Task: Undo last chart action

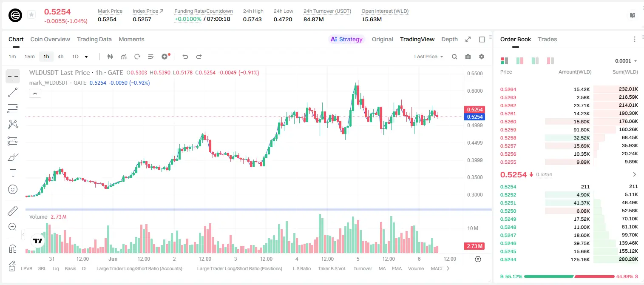Action: coord(185,57)
